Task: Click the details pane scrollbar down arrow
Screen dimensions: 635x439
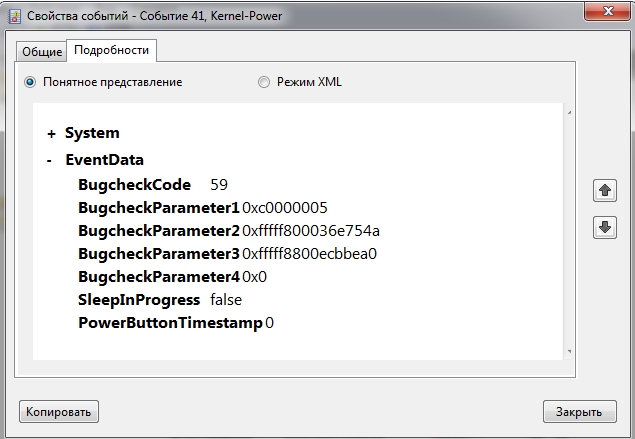Action: pyautogui.click(x=569, y=352)
